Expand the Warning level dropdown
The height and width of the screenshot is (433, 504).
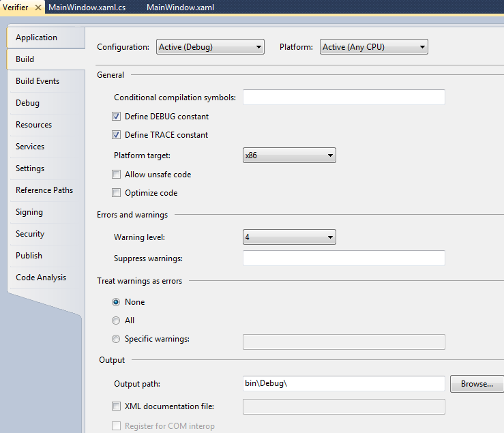tap(289, 237)
